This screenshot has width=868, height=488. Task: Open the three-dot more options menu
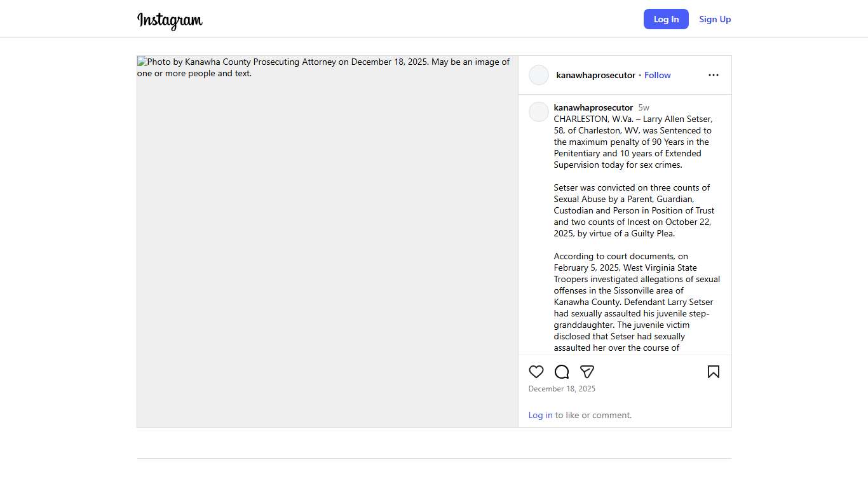pos(714,75)
